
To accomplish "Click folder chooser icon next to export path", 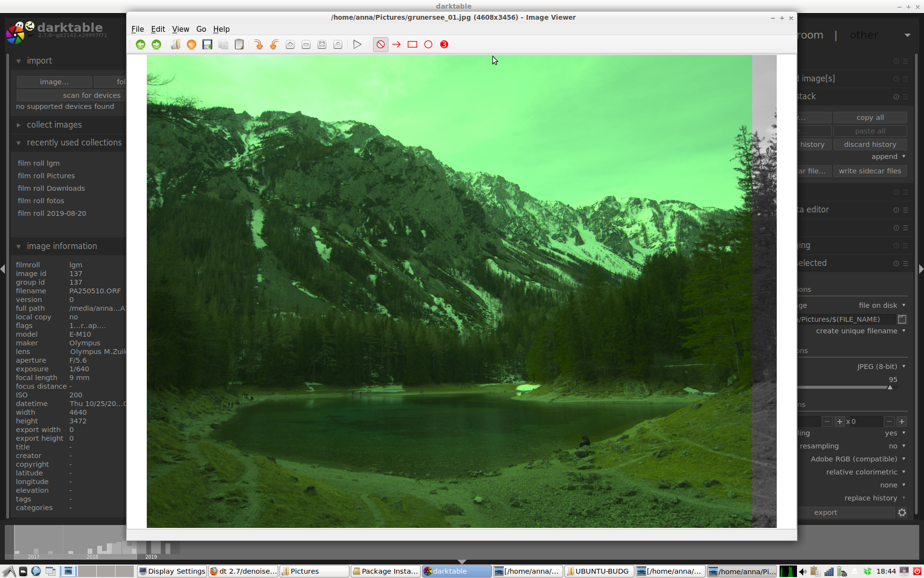I will coord(902,319).
